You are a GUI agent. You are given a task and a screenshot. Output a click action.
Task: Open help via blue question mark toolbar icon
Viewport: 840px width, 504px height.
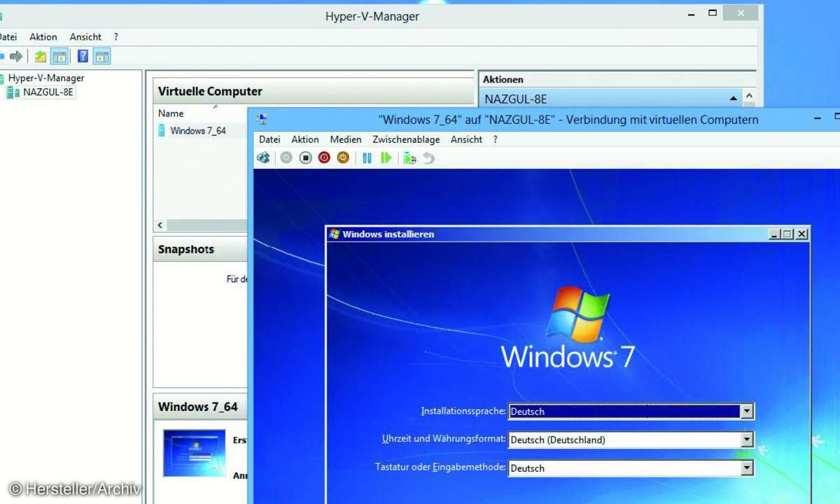(x=83, y=57)
